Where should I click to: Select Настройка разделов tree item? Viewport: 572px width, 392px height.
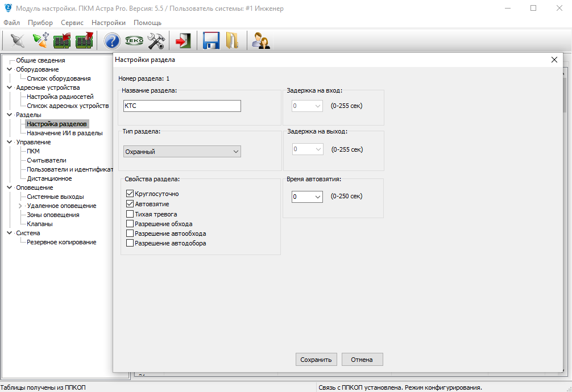pos(57,124)
